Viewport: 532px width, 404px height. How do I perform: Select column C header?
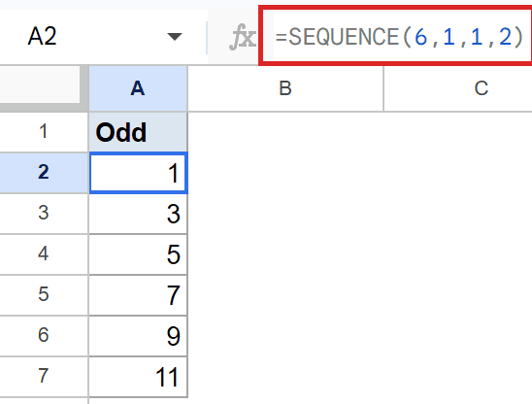[x=458, y=88]
